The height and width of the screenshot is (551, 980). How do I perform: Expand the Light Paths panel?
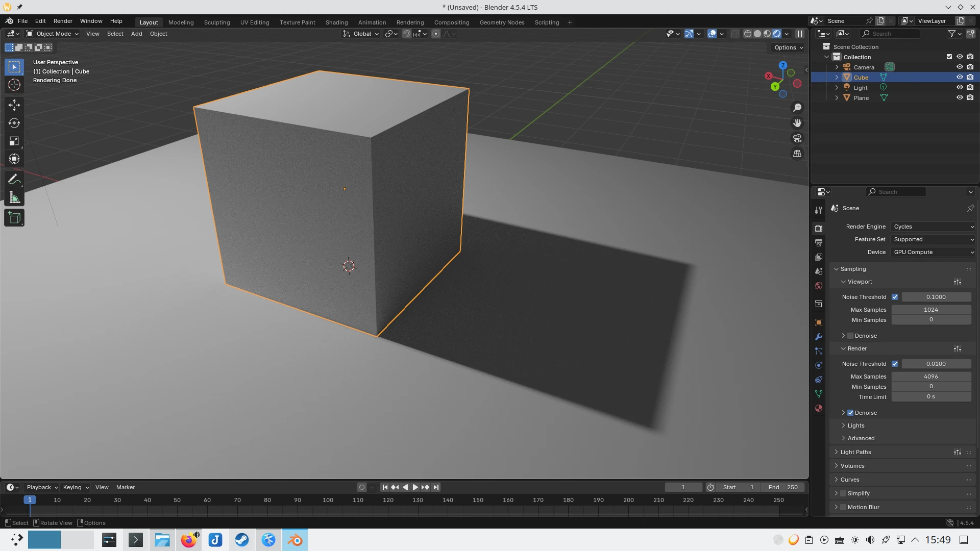(856, 452)
